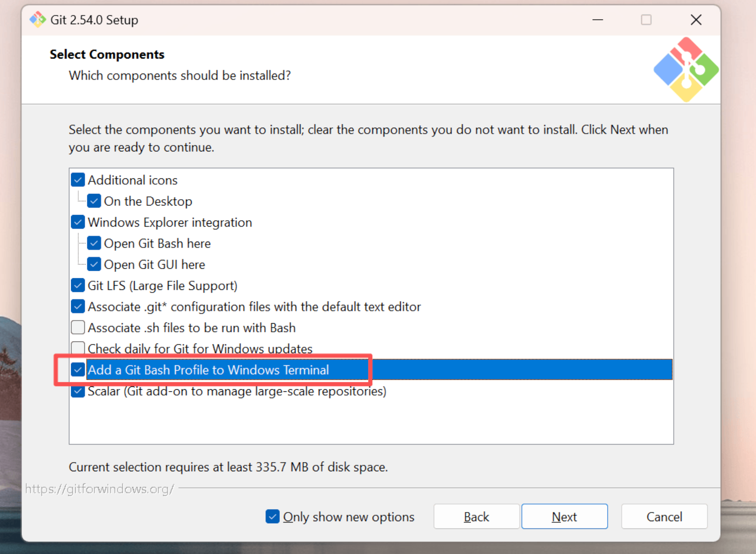Click 'Associate .git* configuration files' label text

254,307
